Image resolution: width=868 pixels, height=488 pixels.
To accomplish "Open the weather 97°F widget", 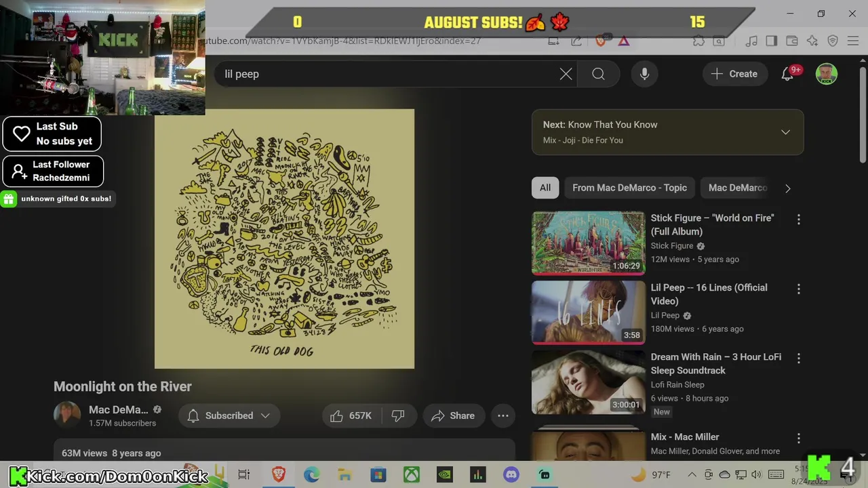I will (x=651, y=475).
